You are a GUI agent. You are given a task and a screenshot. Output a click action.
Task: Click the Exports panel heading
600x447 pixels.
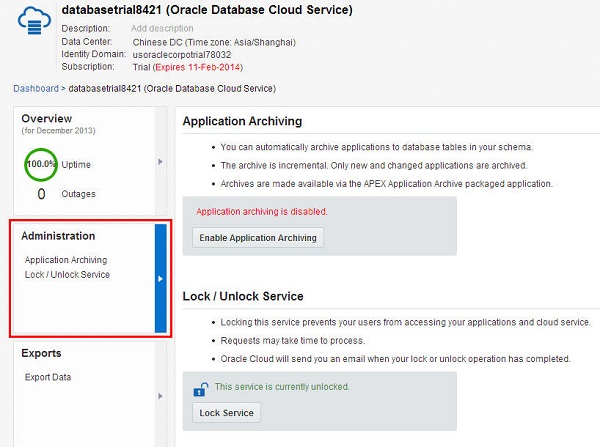tap(42, 353)
